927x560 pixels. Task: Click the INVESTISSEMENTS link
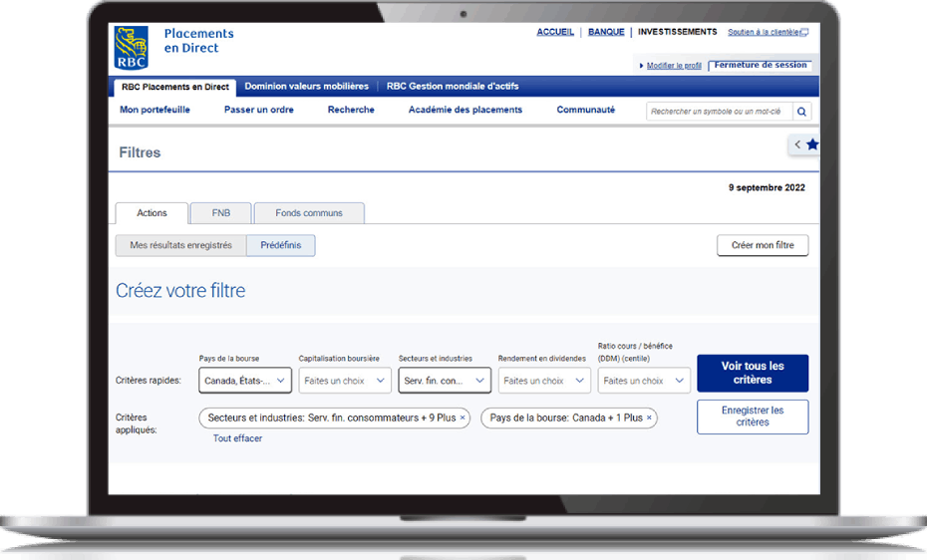point(678,32)
